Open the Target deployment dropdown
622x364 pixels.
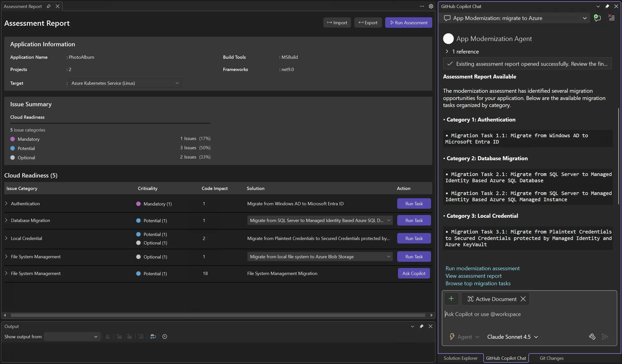coord(177,83)
